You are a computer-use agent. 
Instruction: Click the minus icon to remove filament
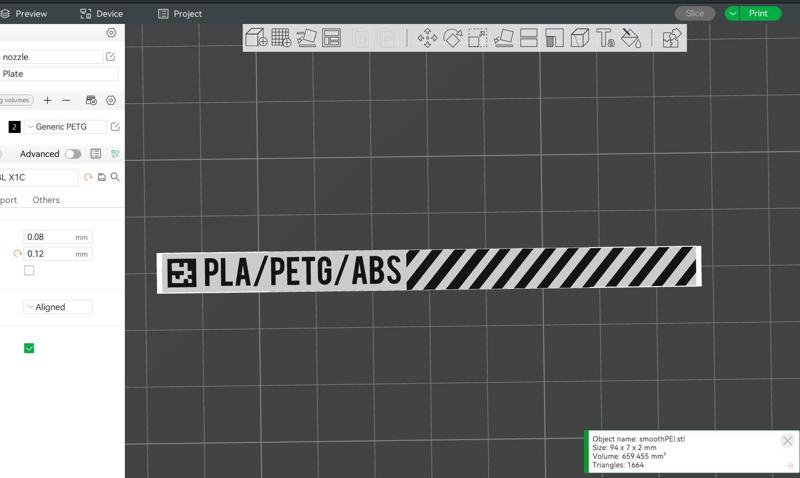pyautogui.click(x=66, y=100)
